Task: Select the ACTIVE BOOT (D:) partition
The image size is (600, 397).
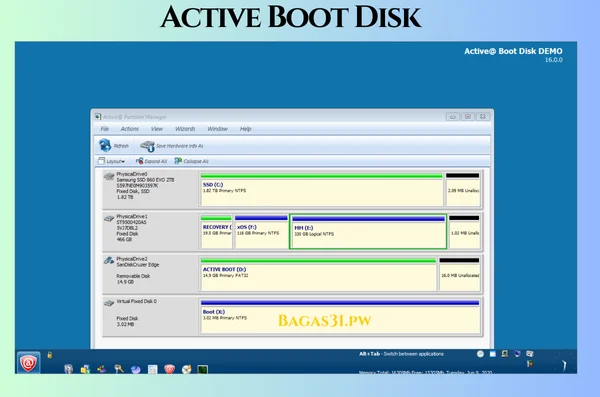Action: pyautogui.click(x=318, y=274)
